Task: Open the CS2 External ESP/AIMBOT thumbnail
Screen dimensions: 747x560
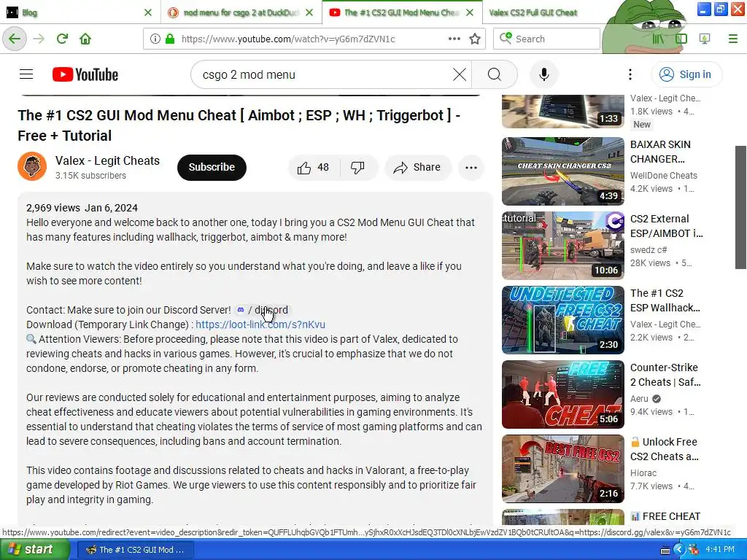Action: [x=562, y=245]
